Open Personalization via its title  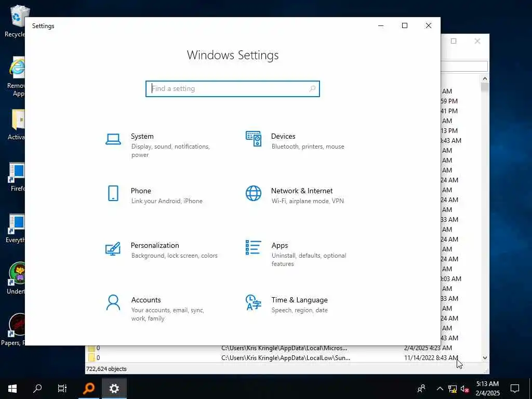click(x=155, y=245)
